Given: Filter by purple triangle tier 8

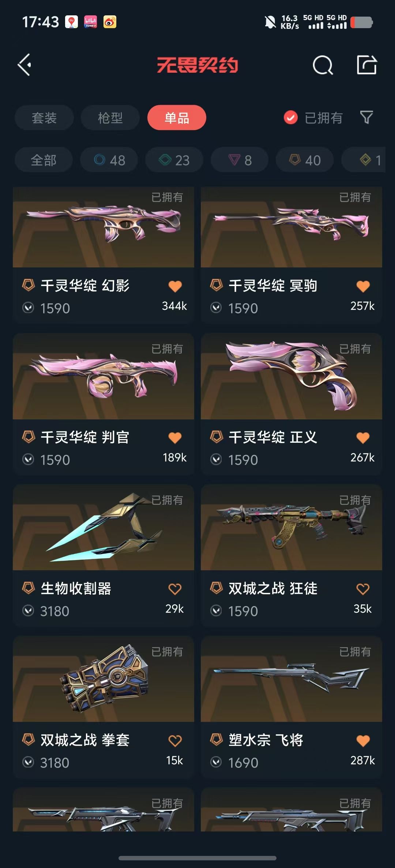Looking at the screenshot, I should coord(240,160).
